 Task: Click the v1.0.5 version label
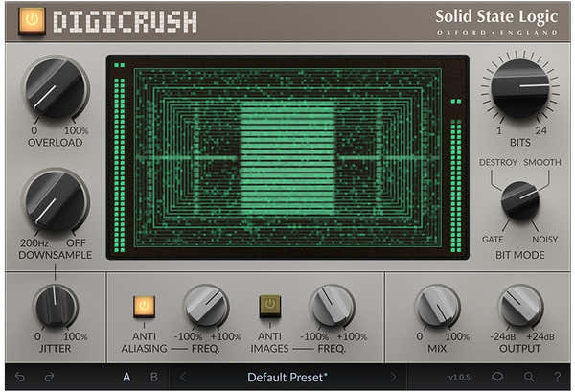(x=459, y=378)
